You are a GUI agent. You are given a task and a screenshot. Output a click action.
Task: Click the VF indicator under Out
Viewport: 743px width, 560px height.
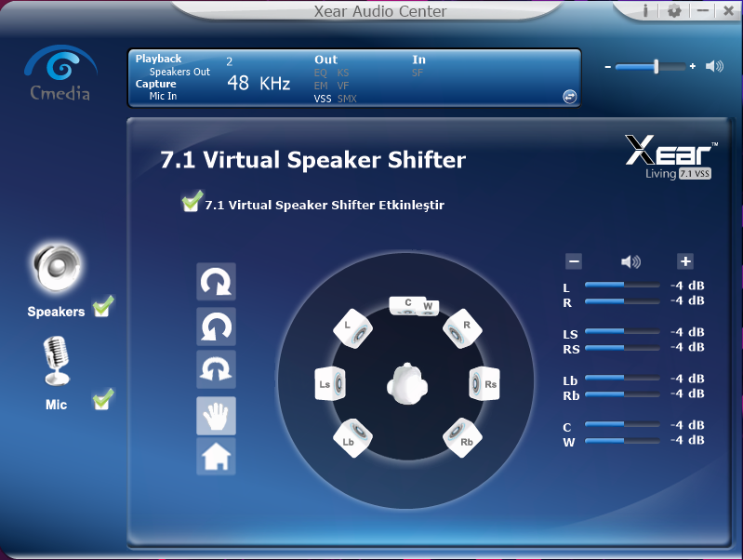tap(343, 86)
